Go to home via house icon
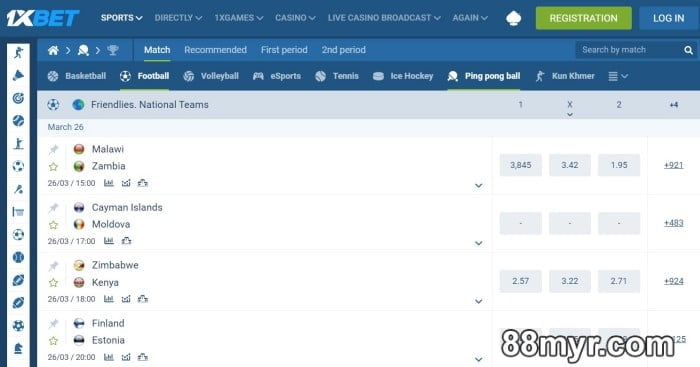The height and width of the screenshot is (367, 700). click(x=53, y=50)
